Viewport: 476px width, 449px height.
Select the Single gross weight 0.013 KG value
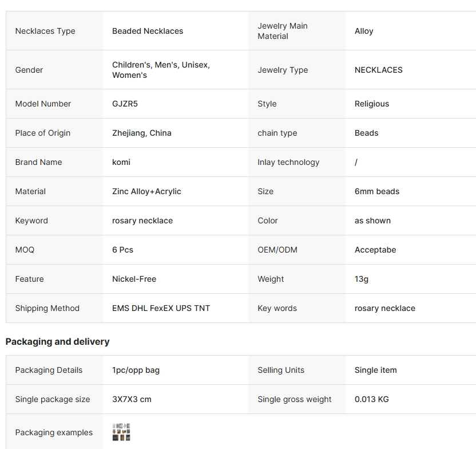coord(372,399)
